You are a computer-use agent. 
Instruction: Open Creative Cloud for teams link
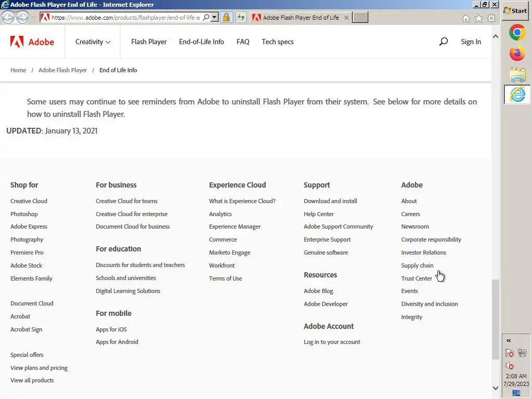(127, 201)
